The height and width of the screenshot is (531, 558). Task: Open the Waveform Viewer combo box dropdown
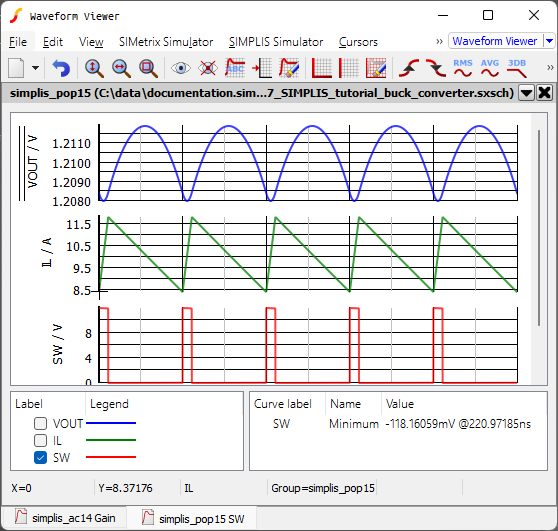pyautogui.click(x=549, y=41)
